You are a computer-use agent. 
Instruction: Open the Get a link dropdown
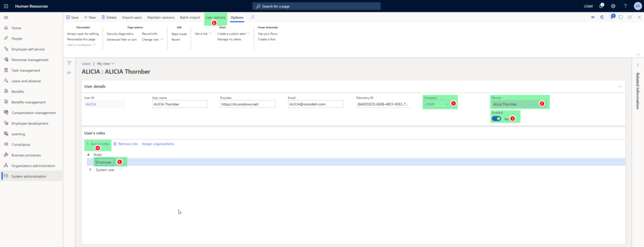point(203,34)
